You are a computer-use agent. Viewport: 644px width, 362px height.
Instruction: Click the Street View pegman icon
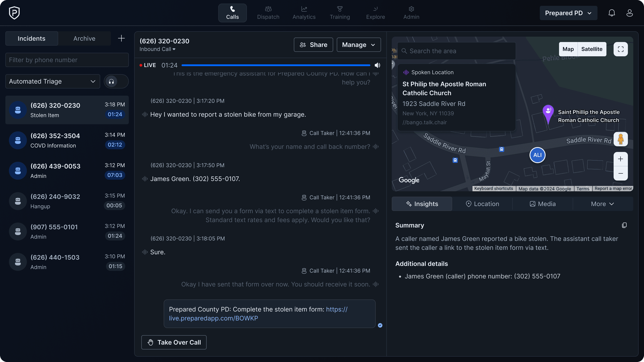tap(621, 139)
